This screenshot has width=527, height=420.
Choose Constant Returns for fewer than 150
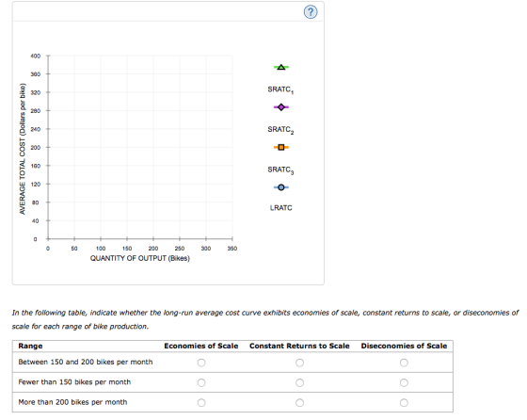[x=299, y=382]
